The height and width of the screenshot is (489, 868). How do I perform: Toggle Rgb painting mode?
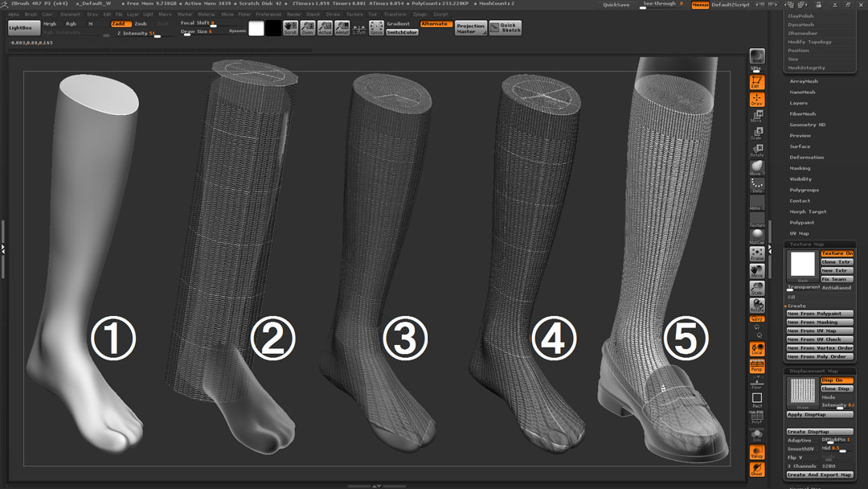[71, 24]
